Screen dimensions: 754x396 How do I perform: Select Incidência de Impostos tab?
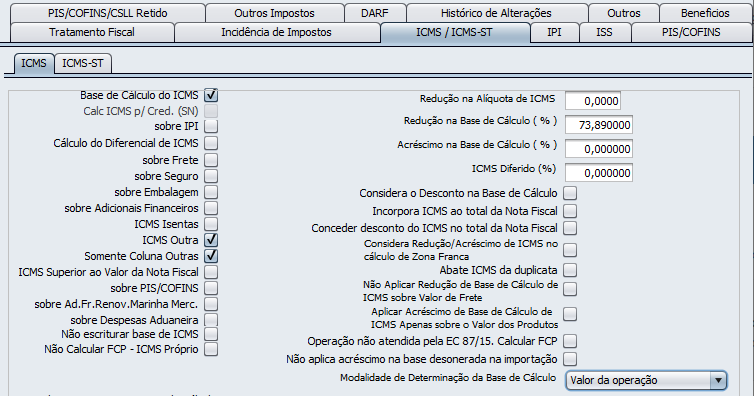[x=277, y=32]
